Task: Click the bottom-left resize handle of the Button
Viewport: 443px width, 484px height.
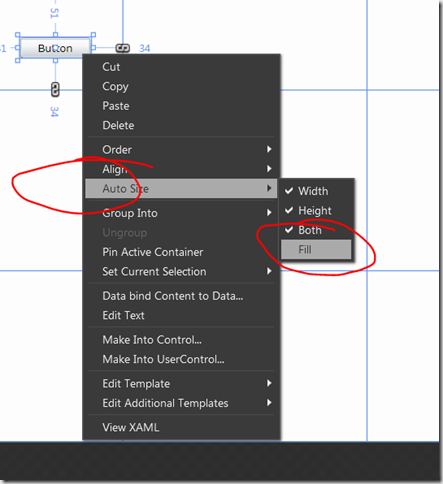Action: (18, 60)
